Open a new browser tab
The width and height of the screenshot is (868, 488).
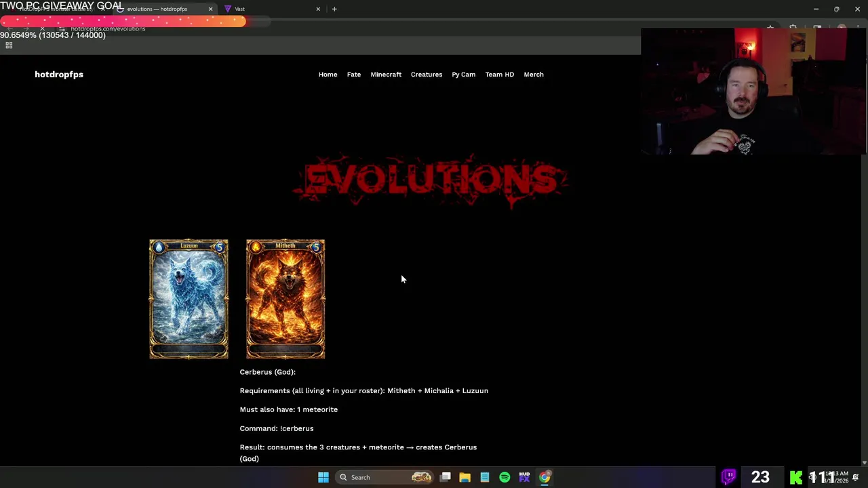point(334,9)
